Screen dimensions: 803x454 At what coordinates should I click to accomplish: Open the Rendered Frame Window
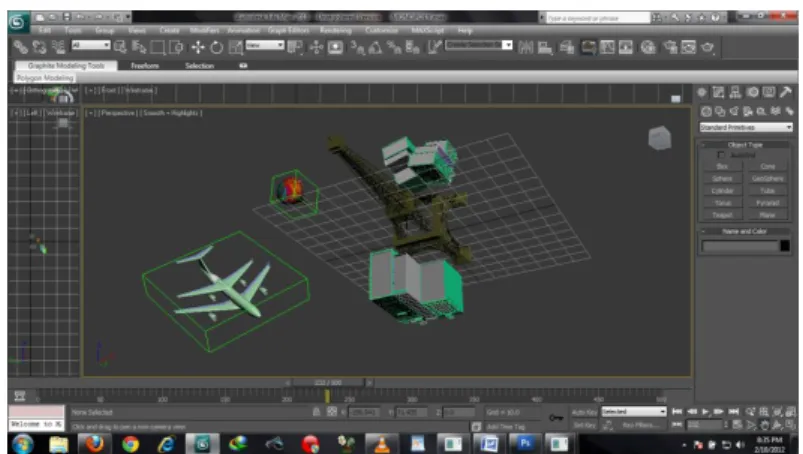(x=689, y=48)
